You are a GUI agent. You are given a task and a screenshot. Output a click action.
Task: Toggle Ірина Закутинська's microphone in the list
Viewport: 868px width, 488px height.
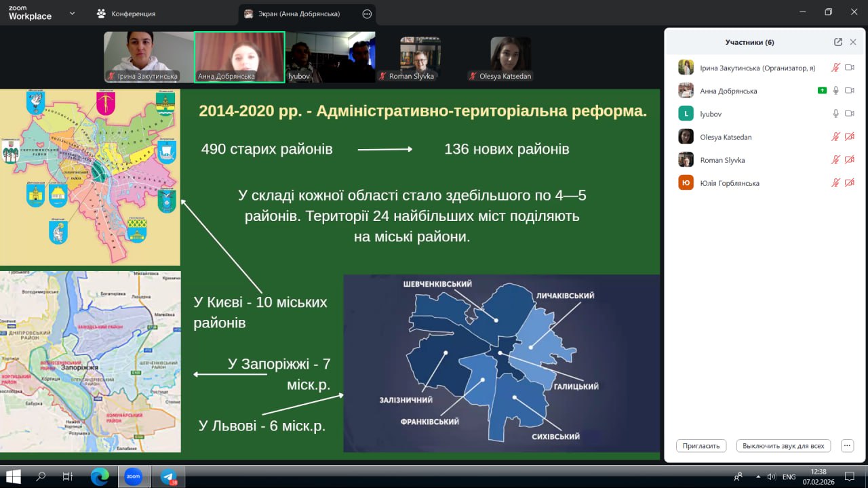click(x=836, y=68)
